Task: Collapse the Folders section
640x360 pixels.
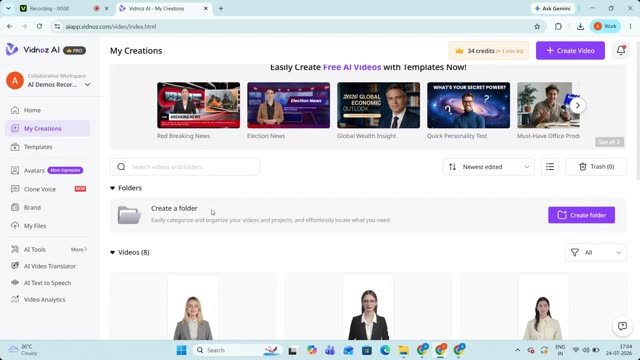Action: pos(112,188)
